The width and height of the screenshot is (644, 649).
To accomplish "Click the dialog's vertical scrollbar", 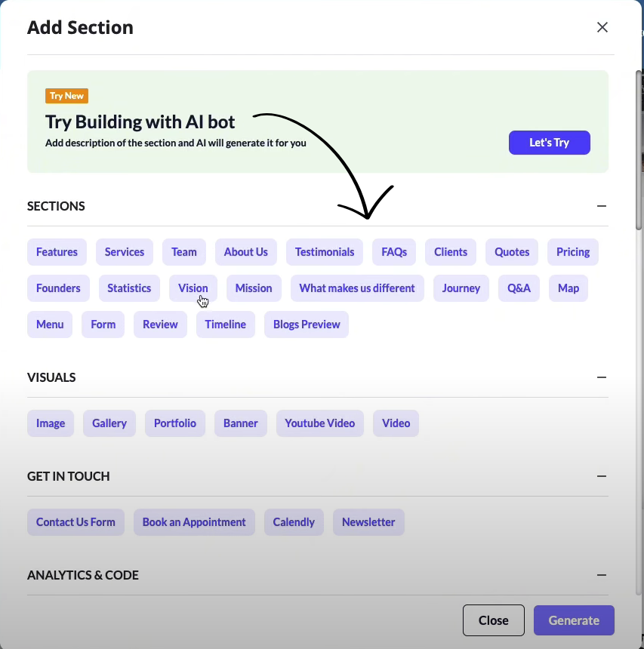I will tap(639, 150).
